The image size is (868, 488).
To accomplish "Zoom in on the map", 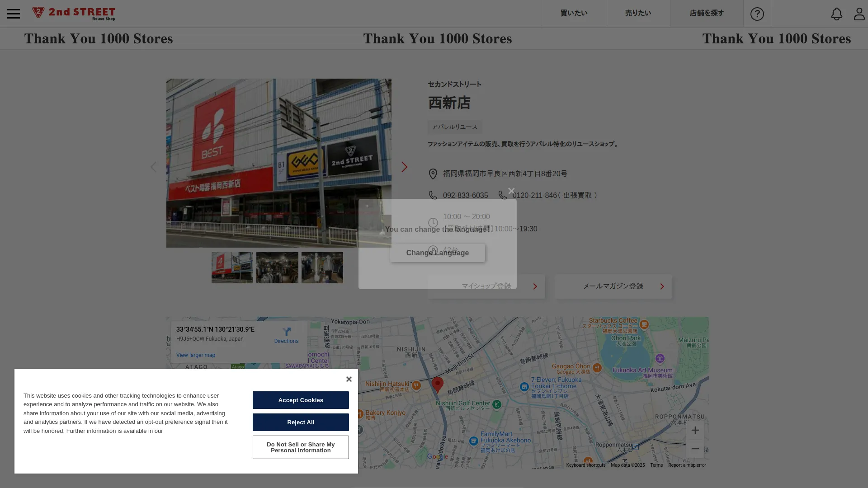I will coord(695,430).
